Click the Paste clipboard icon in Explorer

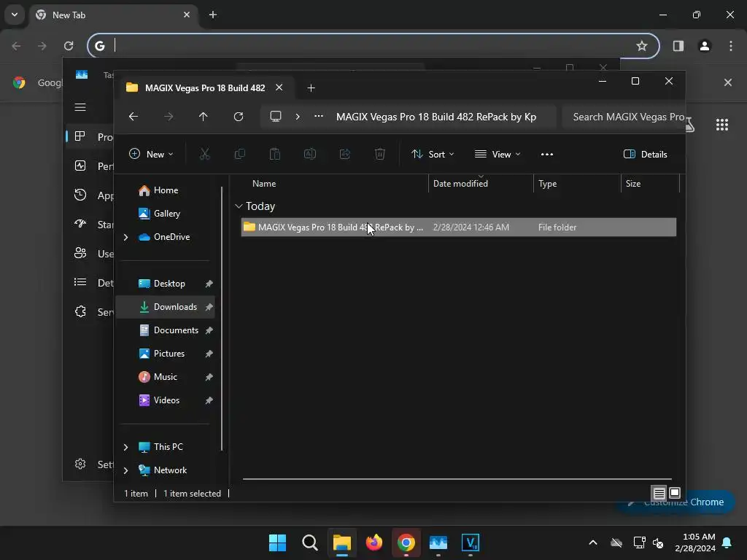275,154
